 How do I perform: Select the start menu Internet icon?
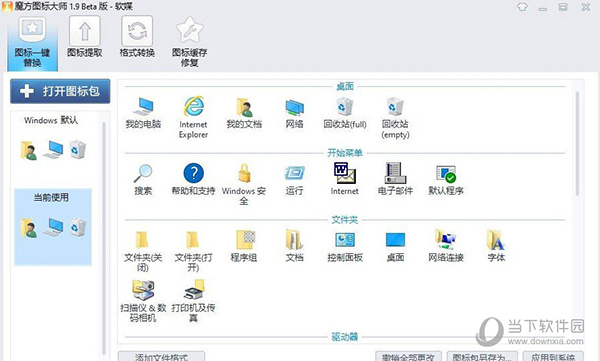point(345,179)
